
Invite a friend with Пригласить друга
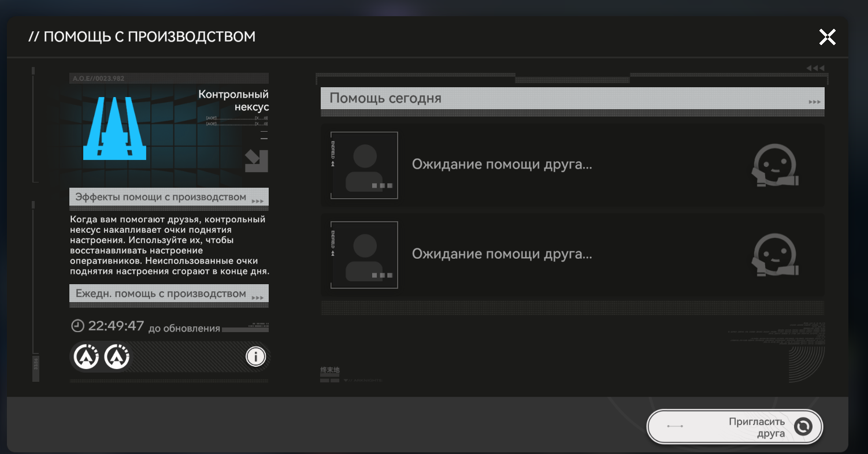[735, 427]
